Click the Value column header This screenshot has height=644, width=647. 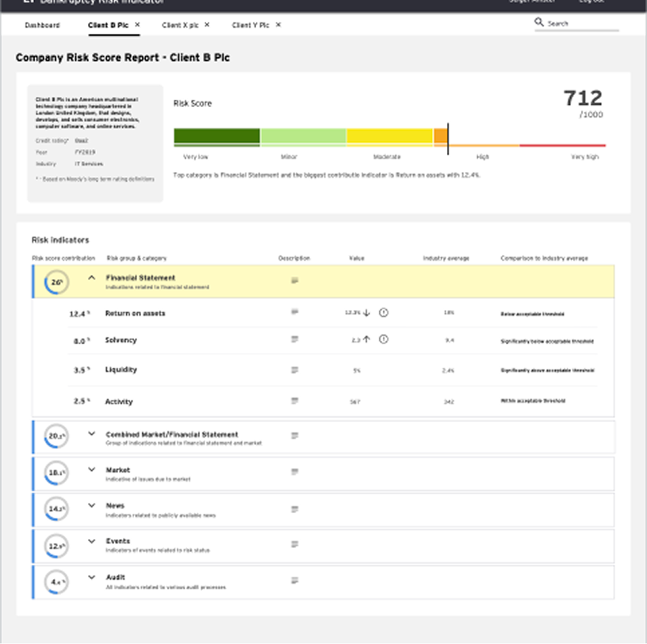point(357,259)
